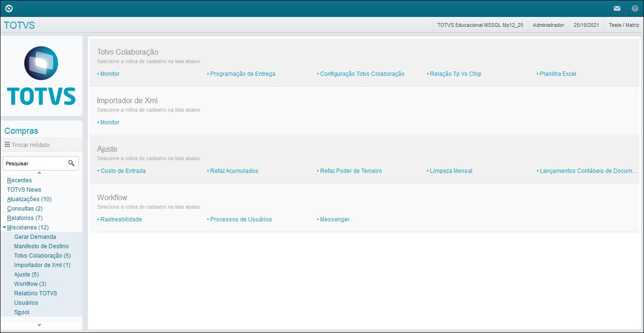
Task: Collapse the Miscelanea (12) menu
Action: point(27,227)
